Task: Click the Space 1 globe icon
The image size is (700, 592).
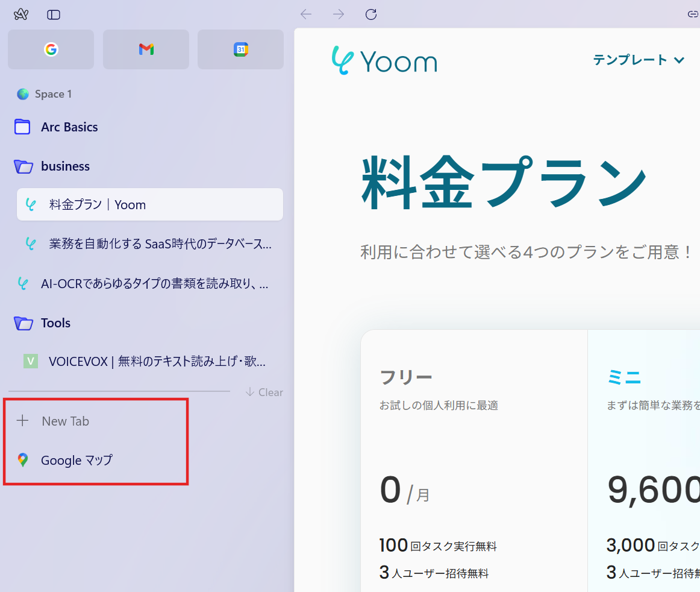Action: (x=23, y=94)
